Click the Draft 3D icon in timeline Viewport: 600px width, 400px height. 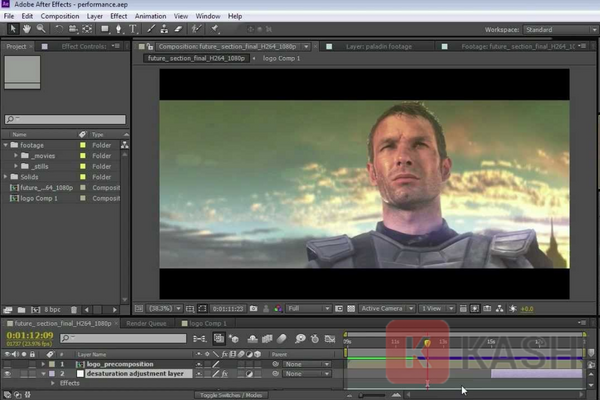click(x=234, y=339)
